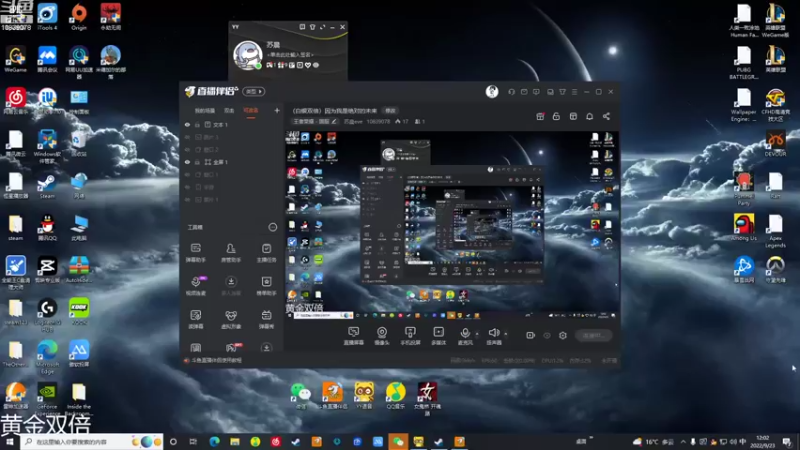Add 摄像头 camera source
Screen dimensions: 800x450
pyautogui.click(x=382, y=336)
